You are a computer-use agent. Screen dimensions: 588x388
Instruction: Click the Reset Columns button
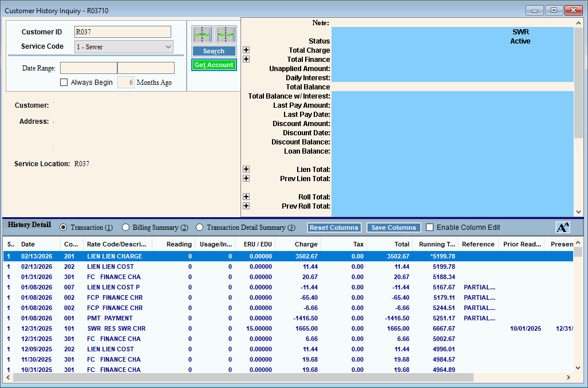pos(334,228)
